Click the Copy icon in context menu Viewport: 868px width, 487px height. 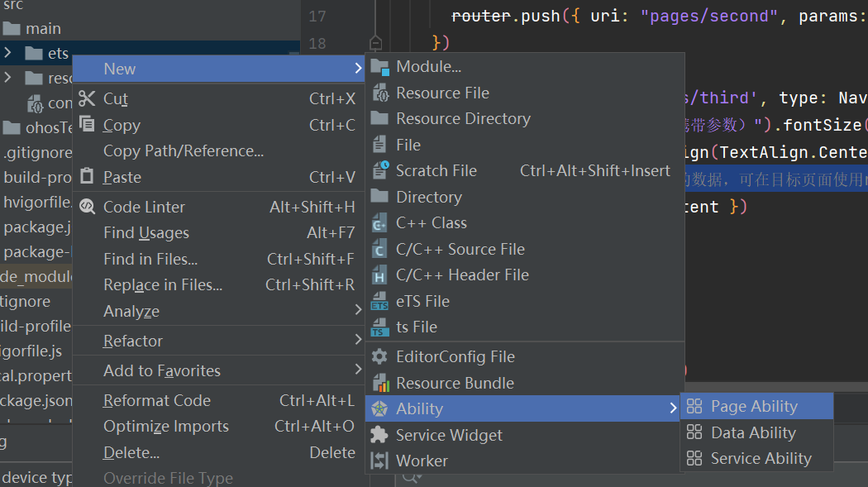pos(87,124)
